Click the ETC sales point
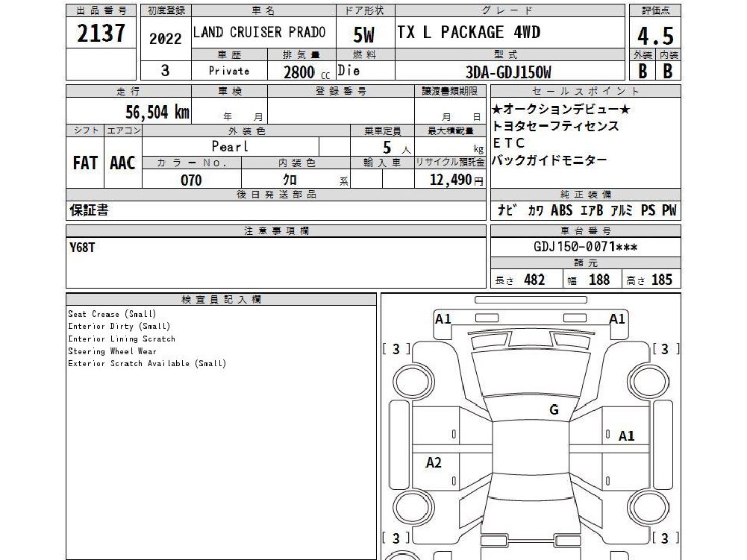This screenshot has width=747, height=560. pos(508,143)
